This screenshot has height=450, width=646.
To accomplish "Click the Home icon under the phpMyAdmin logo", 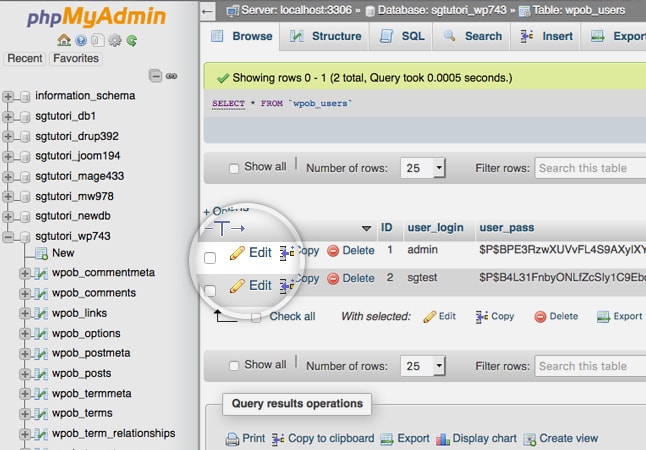I will 64,40.
